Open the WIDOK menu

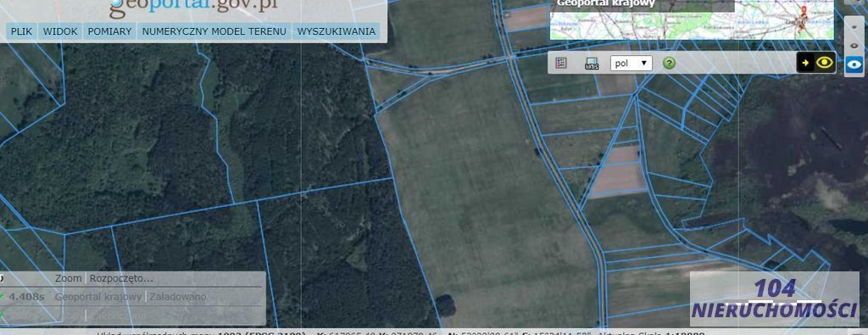(60, 31)
